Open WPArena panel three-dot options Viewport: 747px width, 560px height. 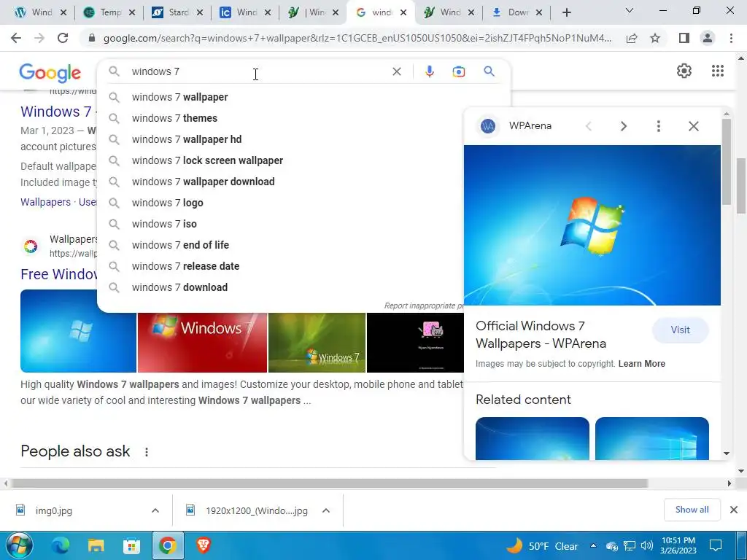click(x=659, y=126)
